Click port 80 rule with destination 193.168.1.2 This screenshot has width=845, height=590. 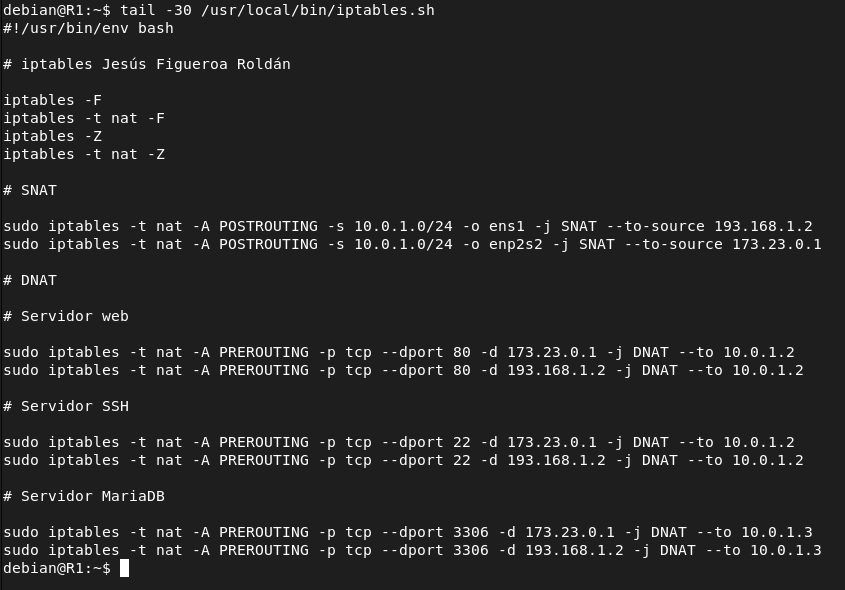click(403, 370)
